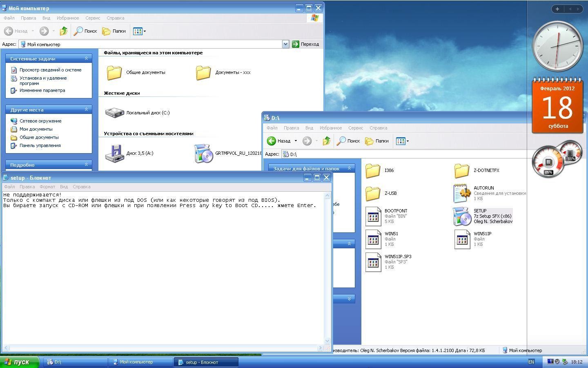588x368 pixels.
Task: Open Справка menu in D:\ window
Action: [378, 128]
